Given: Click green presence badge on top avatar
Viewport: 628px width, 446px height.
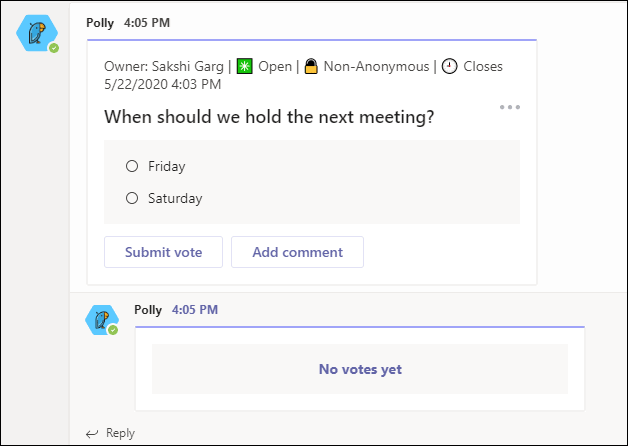Looking at the screenshot, I should 54,47.
